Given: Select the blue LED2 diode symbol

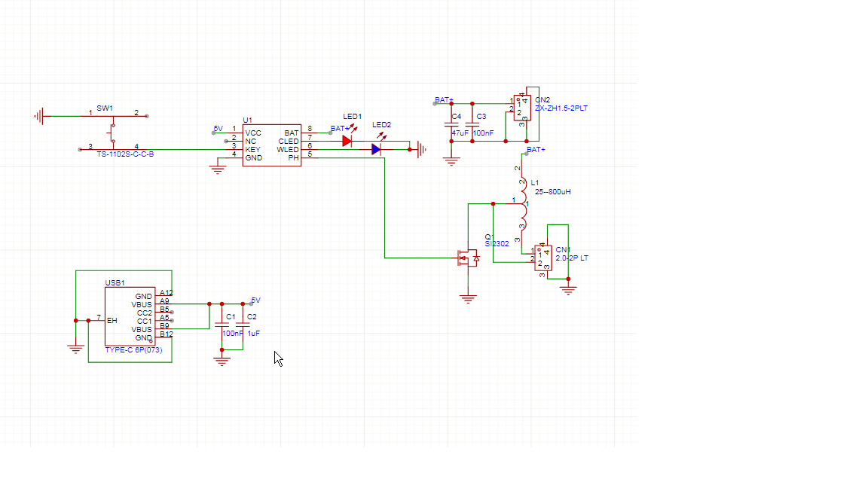Looking at the screenshot, I should (376, 149).
